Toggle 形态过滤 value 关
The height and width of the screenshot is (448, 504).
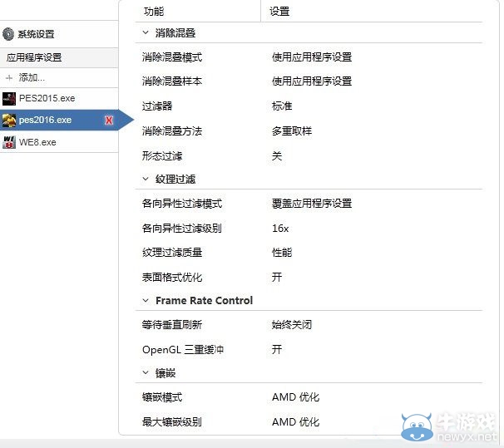(x=277, y=156)
